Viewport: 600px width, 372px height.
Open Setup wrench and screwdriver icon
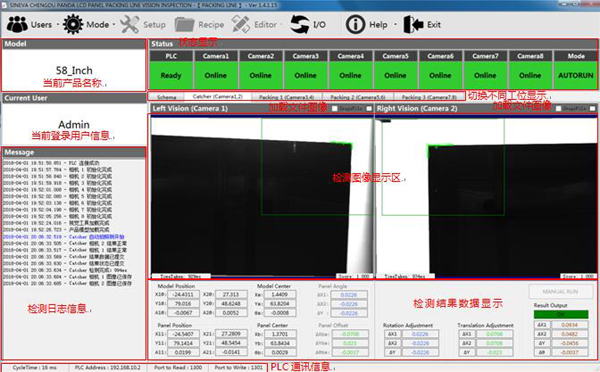point(129,24)
